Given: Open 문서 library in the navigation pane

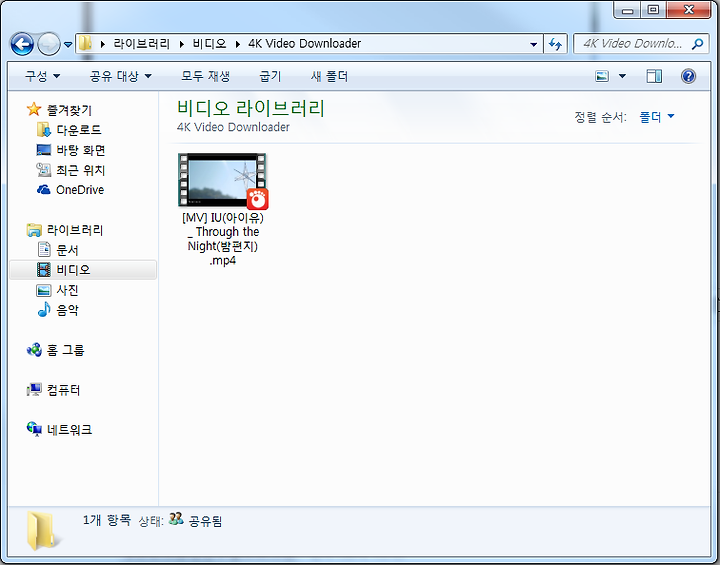Looking at the screenshot, I should coord(67,250).
